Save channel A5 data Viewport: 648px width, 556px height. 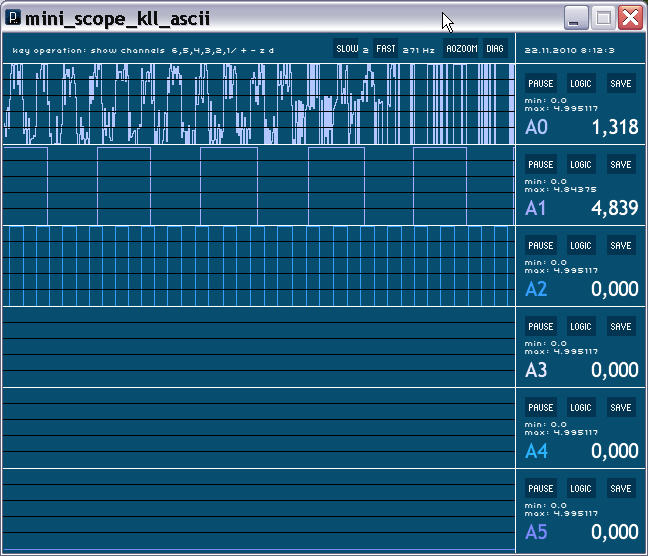coord(621,489)
